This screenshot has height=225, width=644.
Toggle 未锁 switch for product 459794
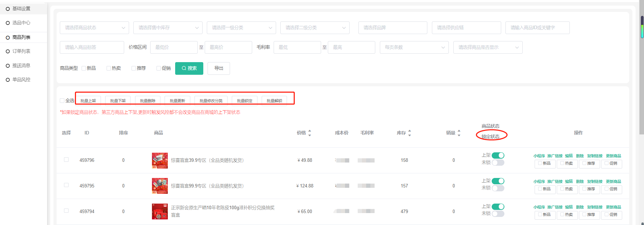(498, 214)
